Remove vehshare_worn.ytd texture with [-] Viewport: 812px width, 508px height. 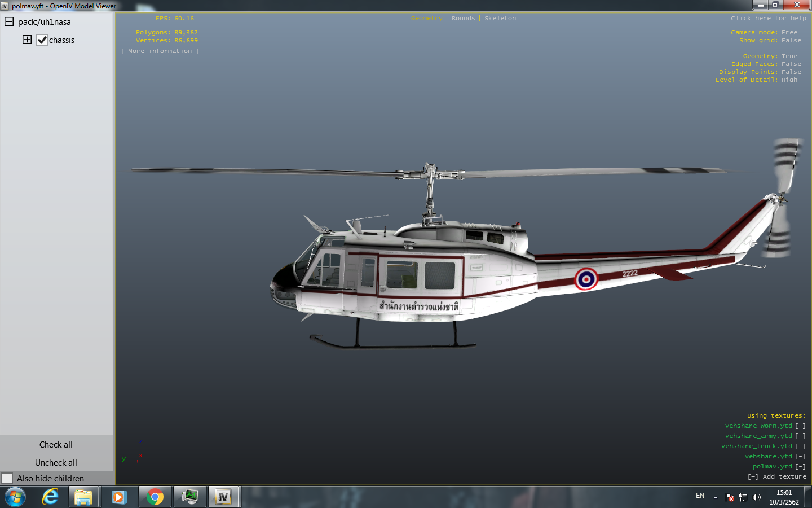[800, 426]
